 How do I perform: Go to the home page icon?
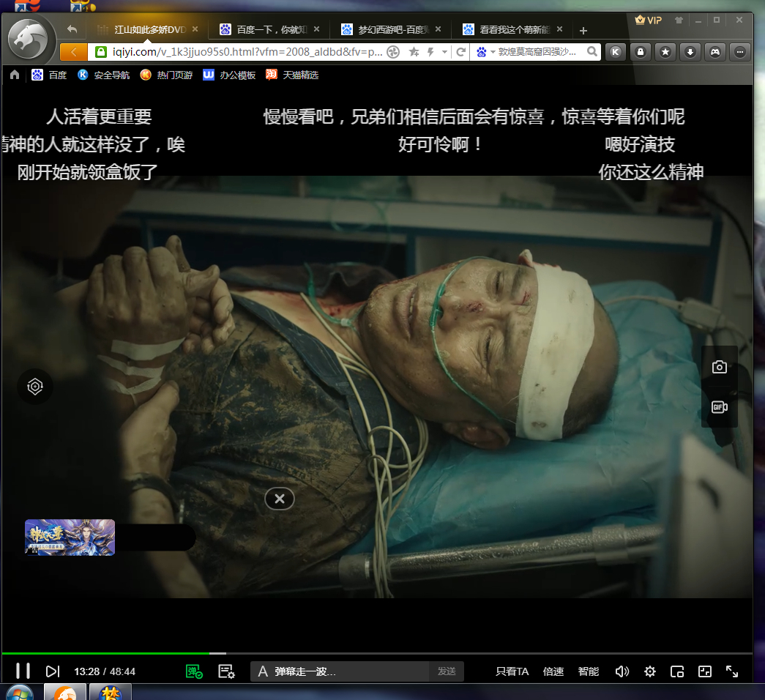(x=15, y=75)
